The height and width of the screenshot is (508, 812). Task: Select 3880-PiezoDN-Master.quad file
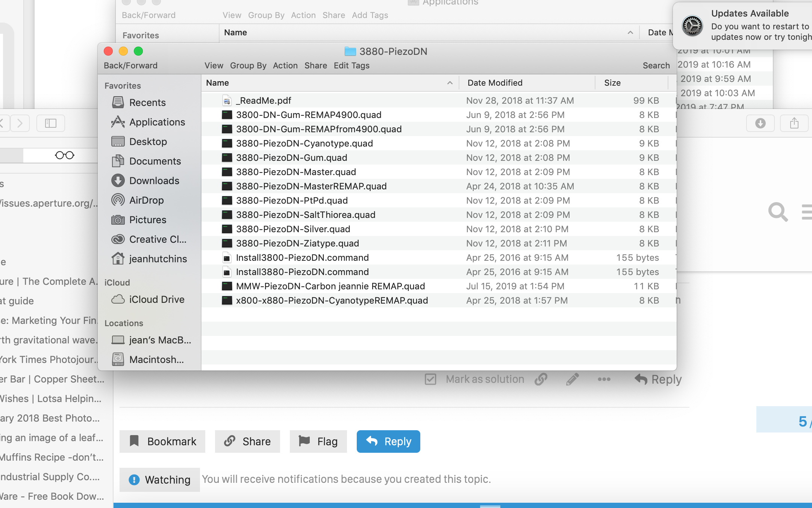pos(439,172)
